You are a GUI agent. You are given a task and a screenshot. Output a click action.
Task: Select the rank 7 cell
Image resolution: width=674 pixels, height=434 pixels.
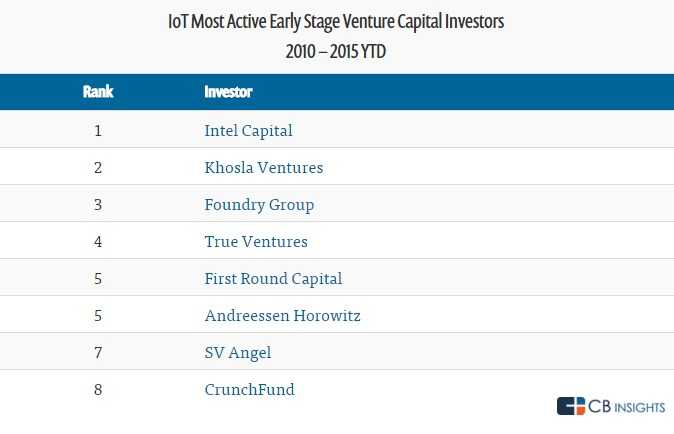coord(98,352)
